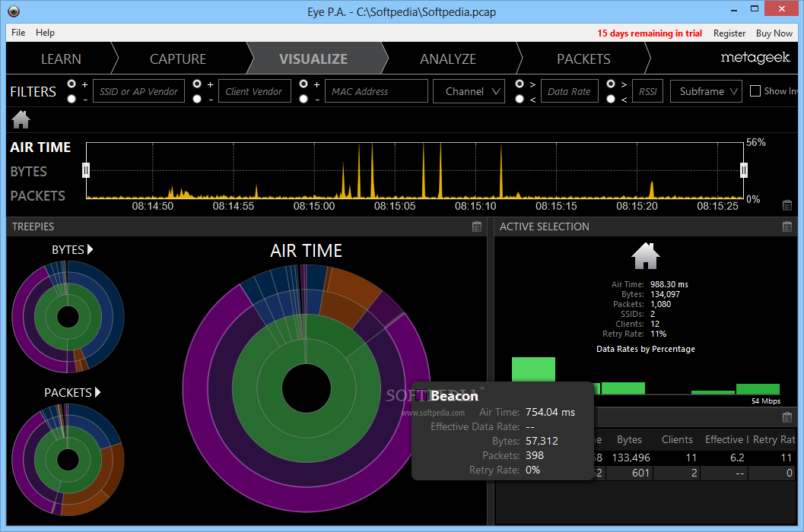Image resolution: width=804 pixels, height=532 pixels.
Task: Click the Eye P.A. application icon
Action: pos(14,11)
